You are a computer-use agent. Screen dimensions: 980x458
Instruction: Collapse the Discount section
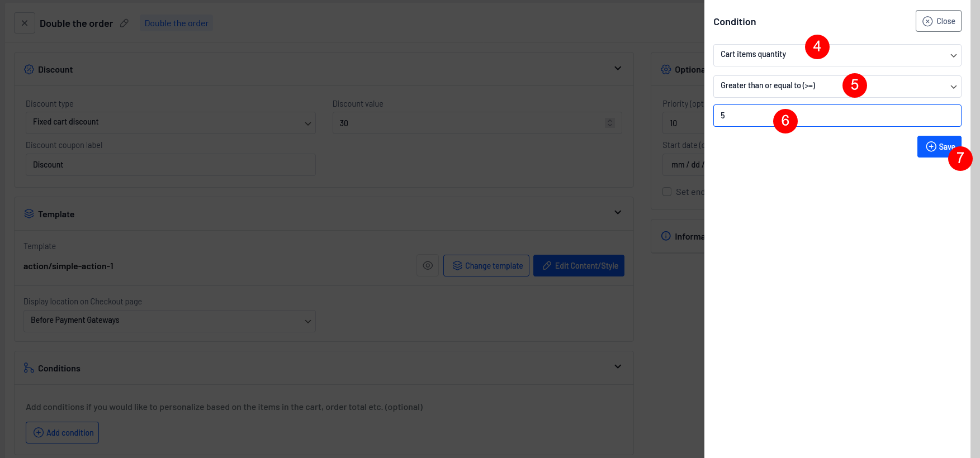[618, 68]
